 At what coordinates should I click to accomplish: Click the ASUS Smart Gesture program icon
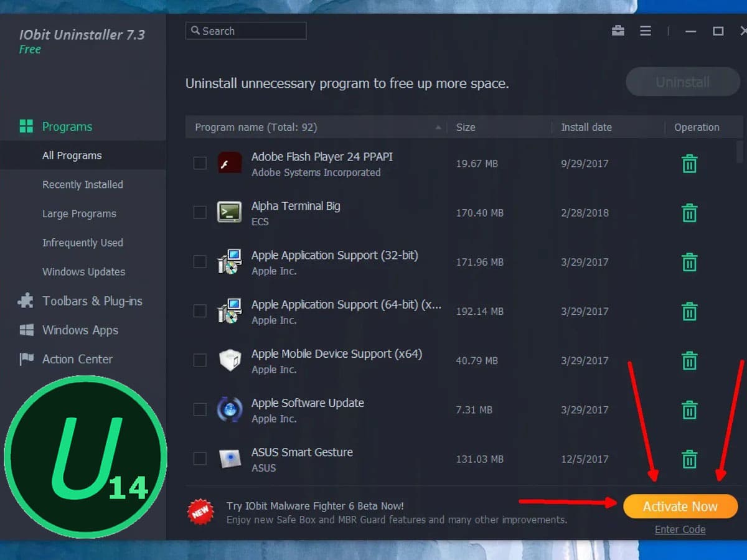230,459
